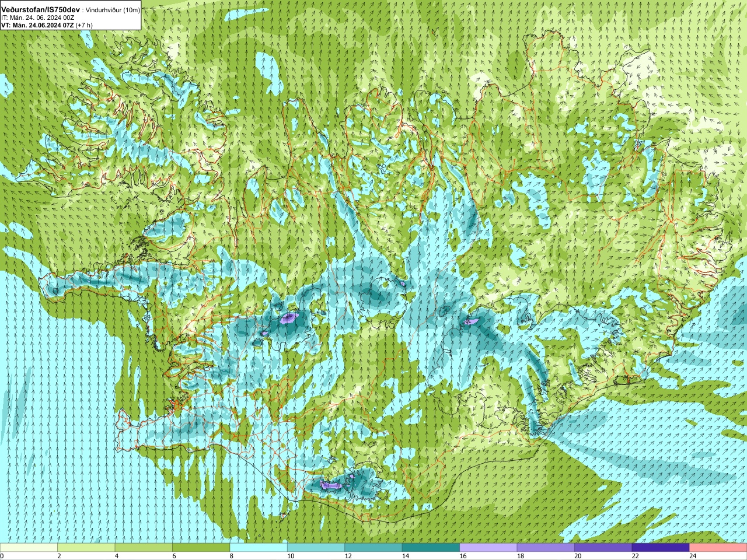Select the 18–20 medium purple legend swatch
Screen dimensions: 747x560
[x=546, y=548]
